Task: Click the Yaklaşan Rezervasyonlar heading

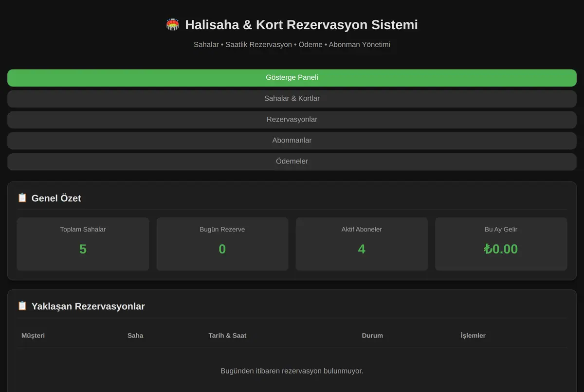Action: click(88, 306)
